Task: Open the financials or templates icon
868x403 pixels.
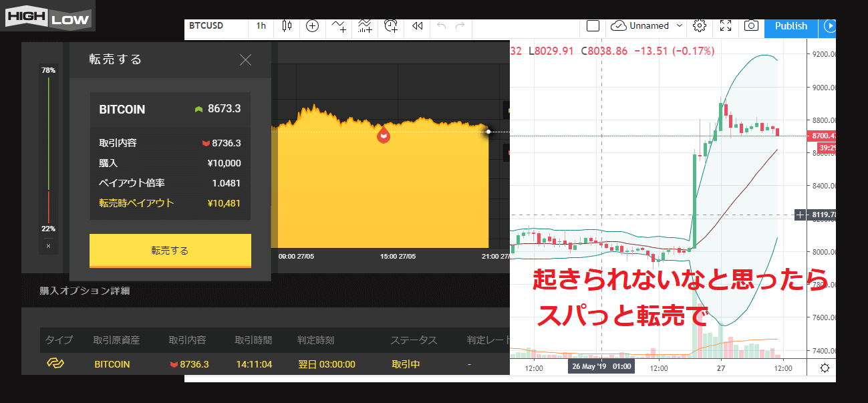Action: tap(365, 26)
